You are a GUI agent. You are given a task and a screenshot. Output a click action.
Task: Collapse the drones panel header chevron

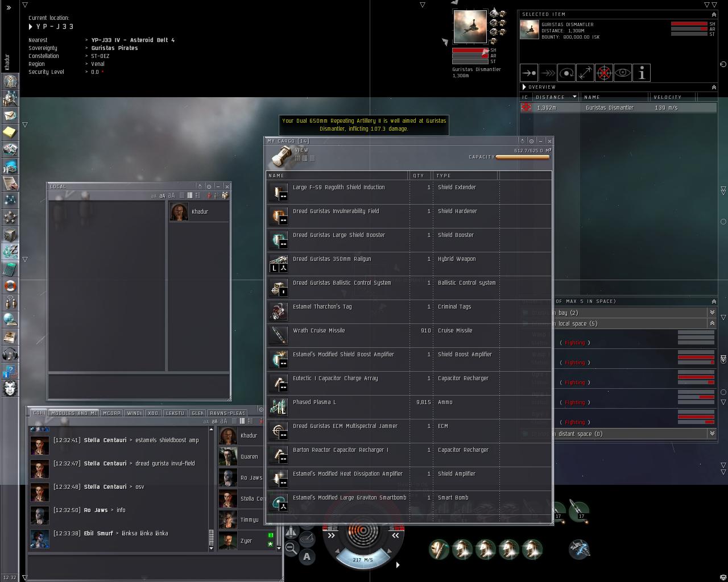click(x=714, y=301)
